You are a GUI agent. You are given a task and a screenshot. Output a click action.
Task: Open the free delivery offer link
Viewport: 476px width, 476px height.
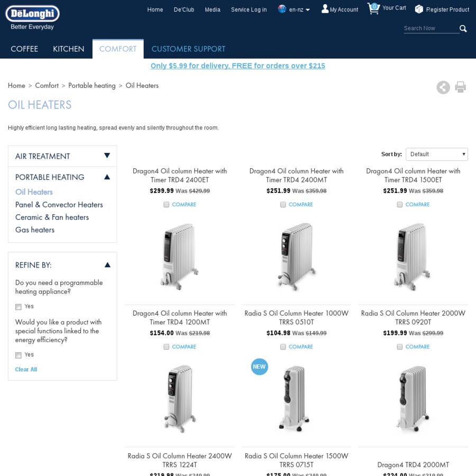pos(237,66)
